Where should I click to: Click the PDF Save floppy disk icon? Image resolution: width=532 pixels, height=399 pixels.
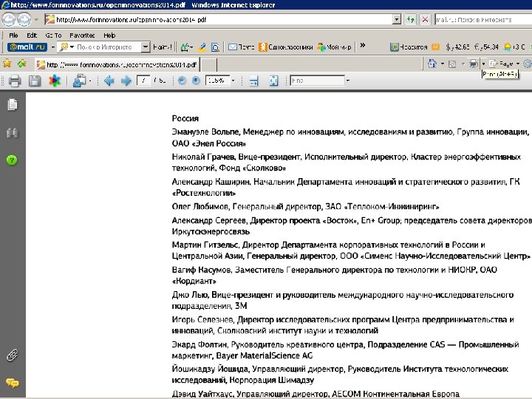35,81
